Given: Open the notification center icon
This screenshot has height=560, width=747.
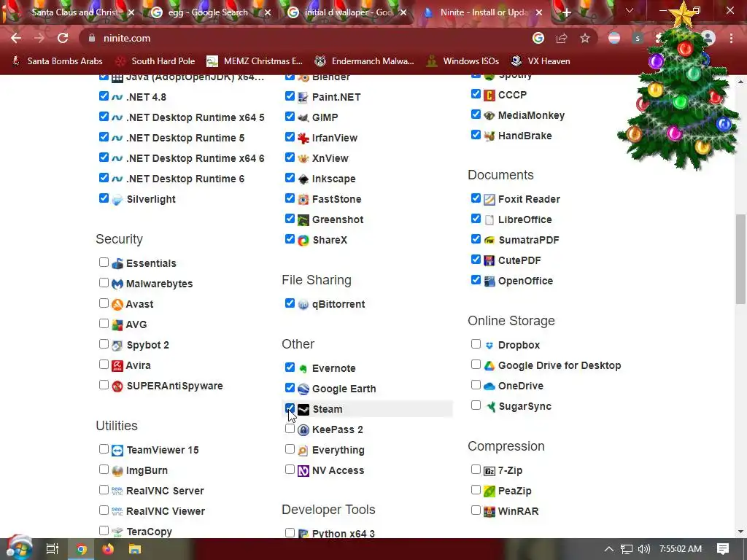Looking at the screenshot, I should (x=723, y=549).
